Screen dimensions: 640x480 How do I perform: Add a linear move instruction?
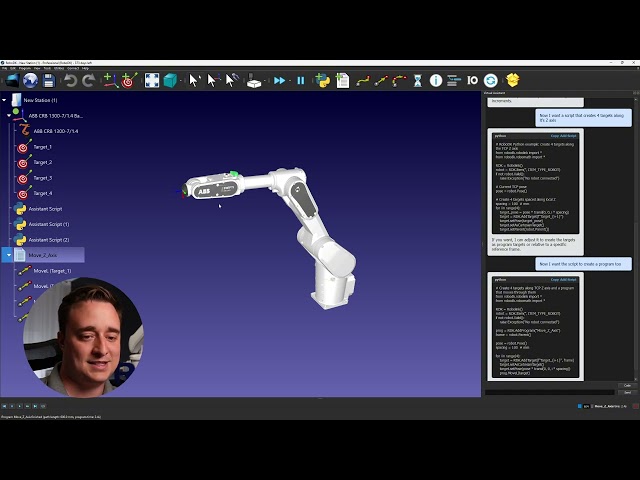click(x=381, y=80)
